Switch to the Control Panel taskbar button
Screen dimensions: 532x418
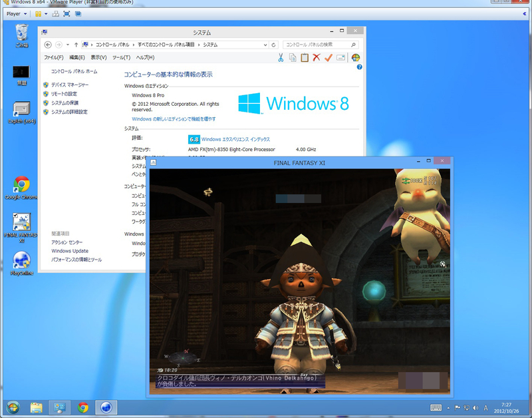(x=59, y=407)
